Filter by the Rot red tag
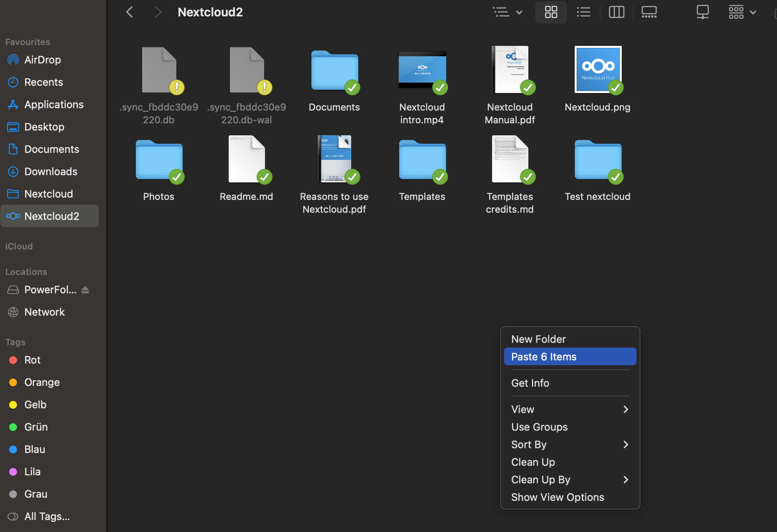Screen dimensions: 777x532 (x=49, y=360)
